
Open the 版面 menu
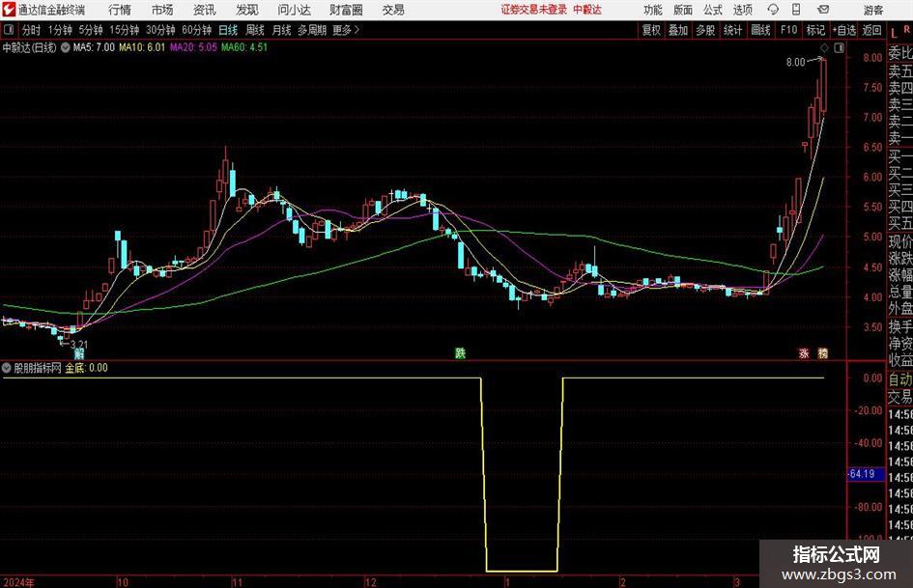pyautogui.click(x=683, y=10)
